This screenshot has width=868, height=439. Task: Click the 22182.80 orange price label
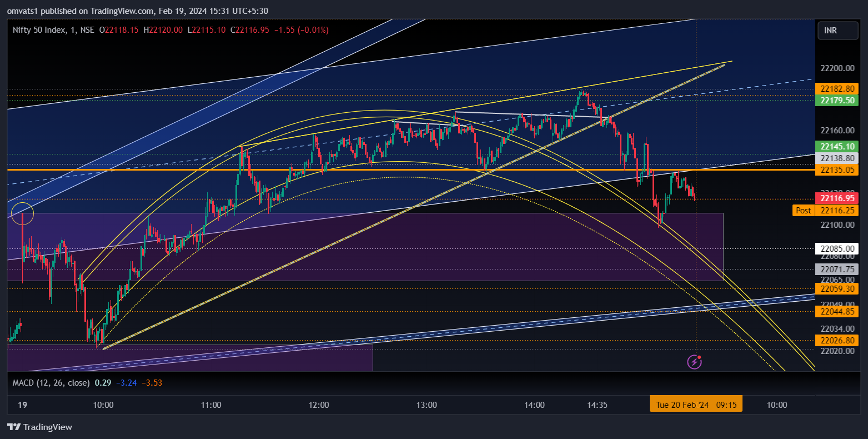coord(837,89)
